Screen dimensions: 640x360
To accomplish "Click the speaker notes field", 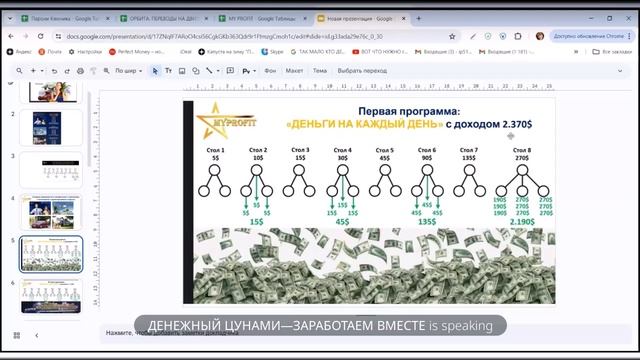I will pos(366,333).
